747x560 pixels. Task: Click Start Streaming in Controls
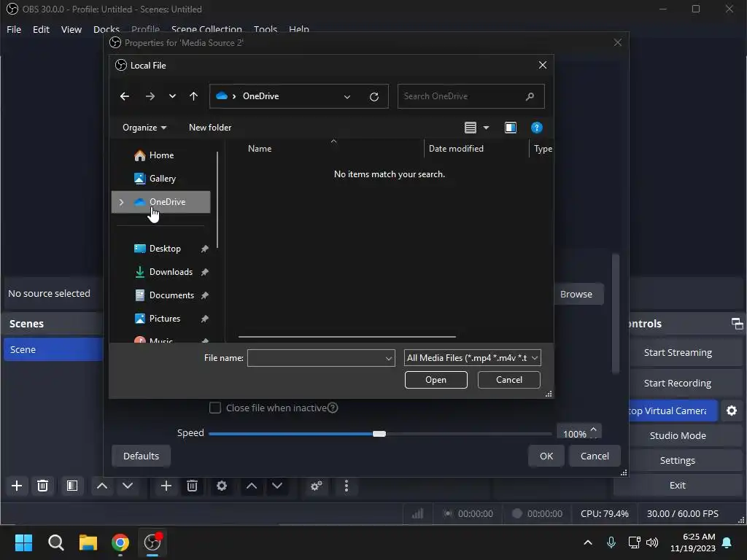point(678,353)
